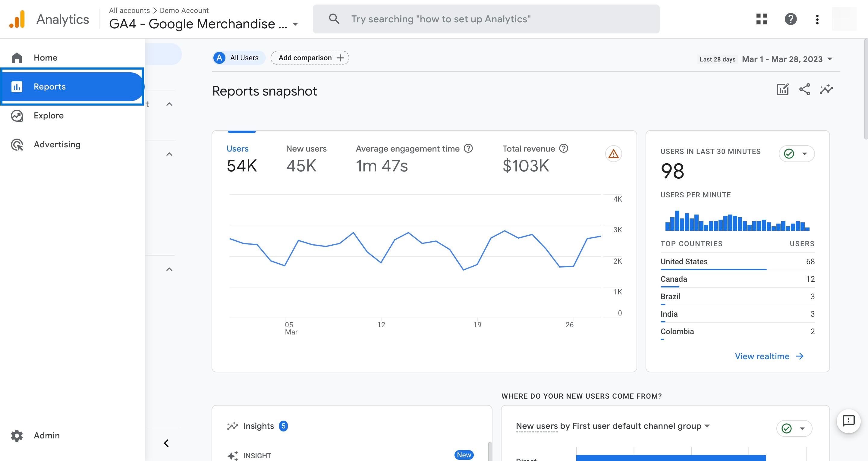Open the date range picker dropdown
This screenshot has width=868, height=461.
click(x=787, y=59)
